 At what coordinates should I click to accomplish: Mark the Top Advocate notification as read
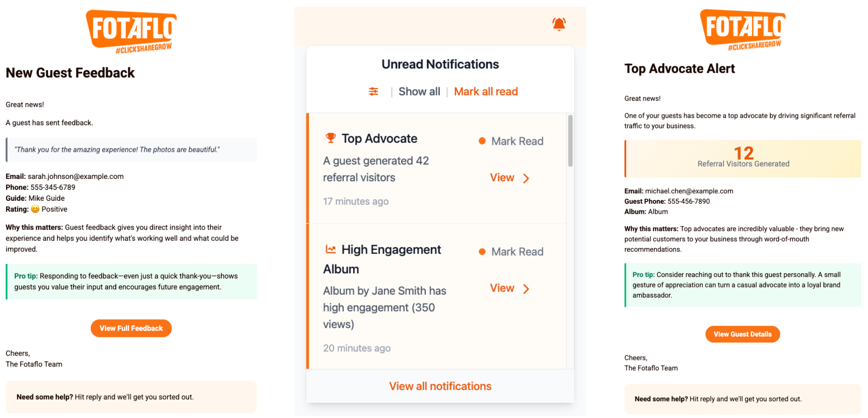point(517,141)
